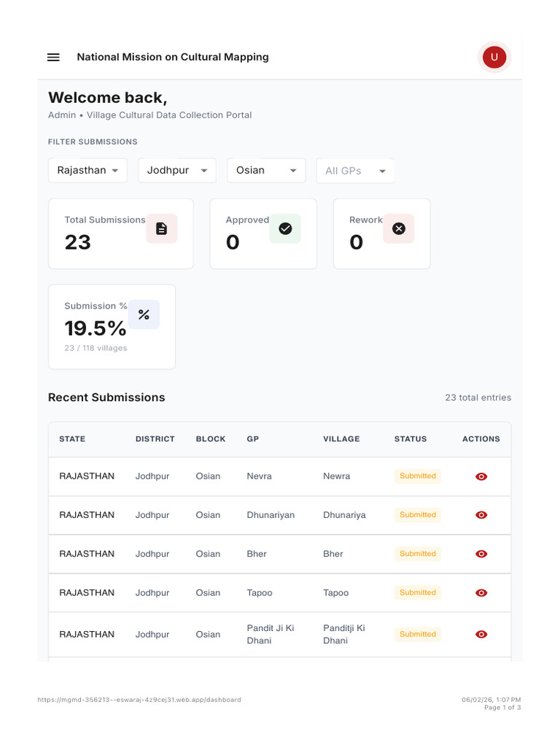View the Dhunariya village submission
The height and width of the screenshot is (747, 560).
(x=481, y=515)
